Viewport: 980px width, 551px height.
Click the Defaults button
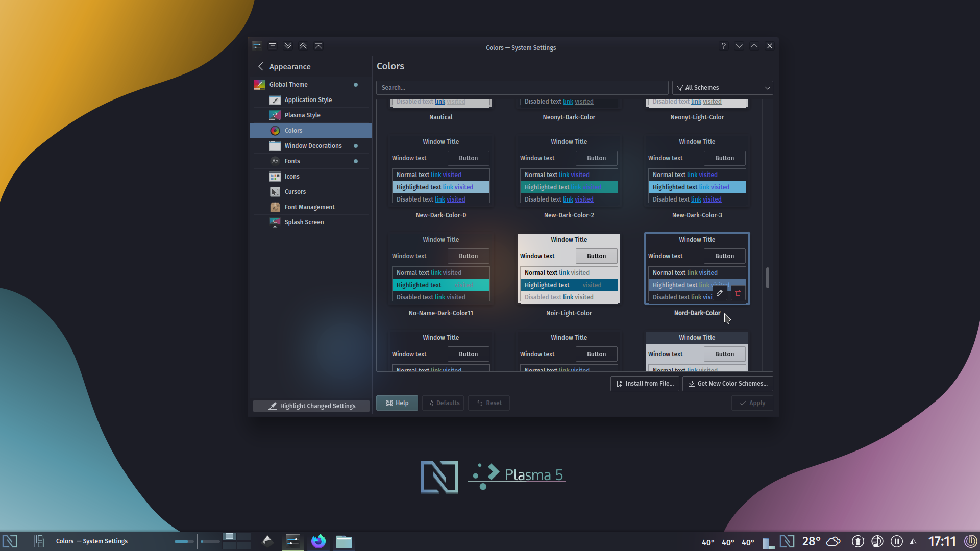(x=443, y=403)
